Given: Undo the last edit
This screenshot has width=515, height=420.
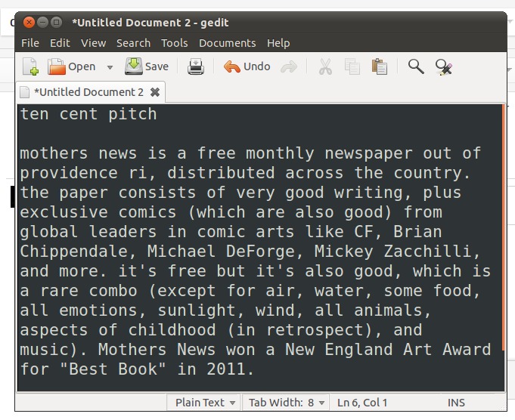Looking at the screenshot, I should (247, 66).
